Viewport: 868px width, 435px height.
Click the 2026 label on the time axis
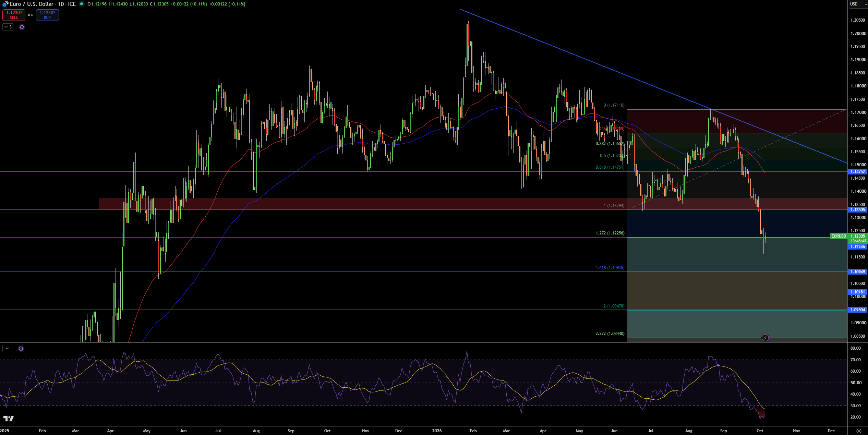tap(437, 431)
